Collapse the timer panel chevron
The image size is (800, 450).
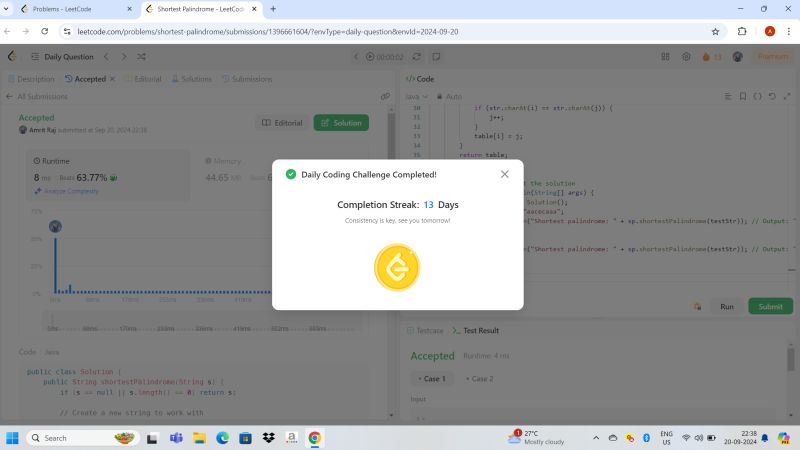356,57
